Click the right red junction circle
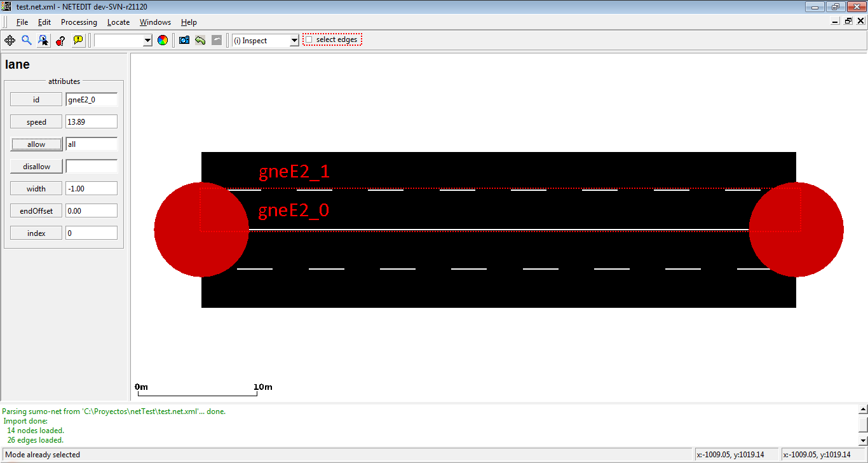Viewport: 868px width, 463px height. [x=796, y=230]
